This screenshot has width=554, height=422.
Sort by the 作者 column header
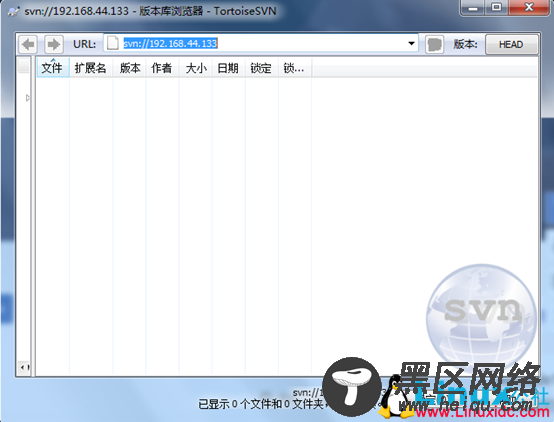[x=162, y=68]
